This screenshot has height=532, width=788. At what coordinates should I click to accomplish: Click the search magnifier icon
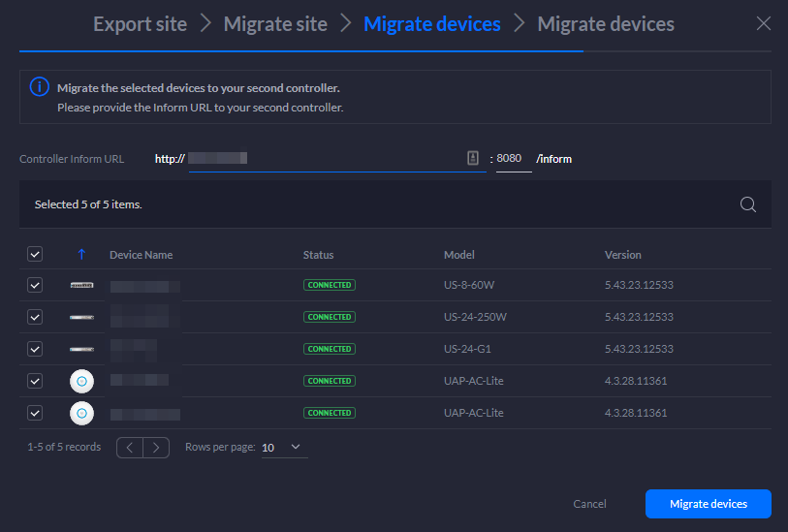coord(747,204)
